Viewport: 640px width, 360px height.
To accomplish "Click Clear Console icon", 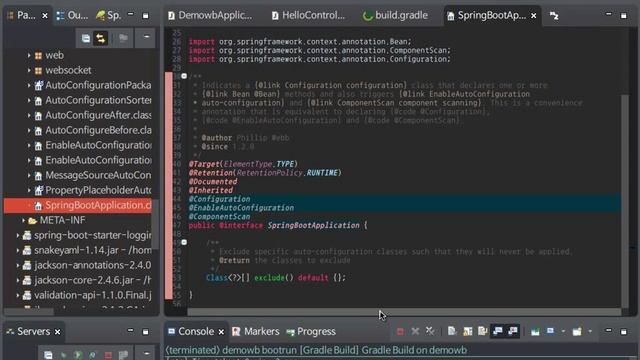I will click(x=452, y=331).
